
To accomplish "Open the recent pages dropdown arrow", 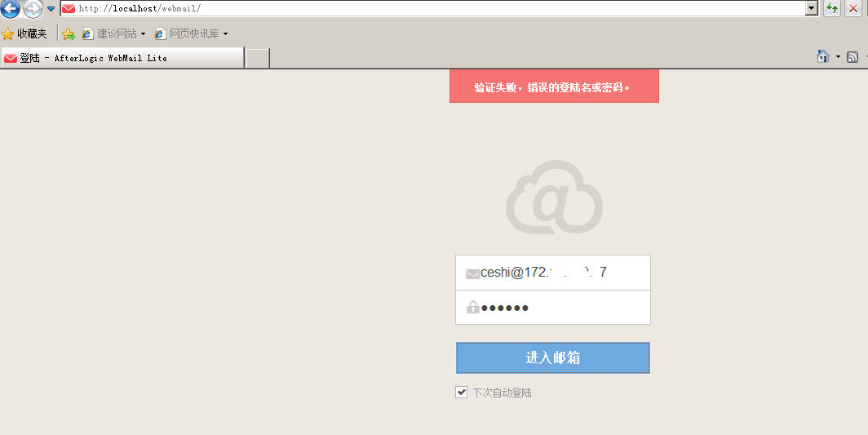I will click(x=51, y=9).
